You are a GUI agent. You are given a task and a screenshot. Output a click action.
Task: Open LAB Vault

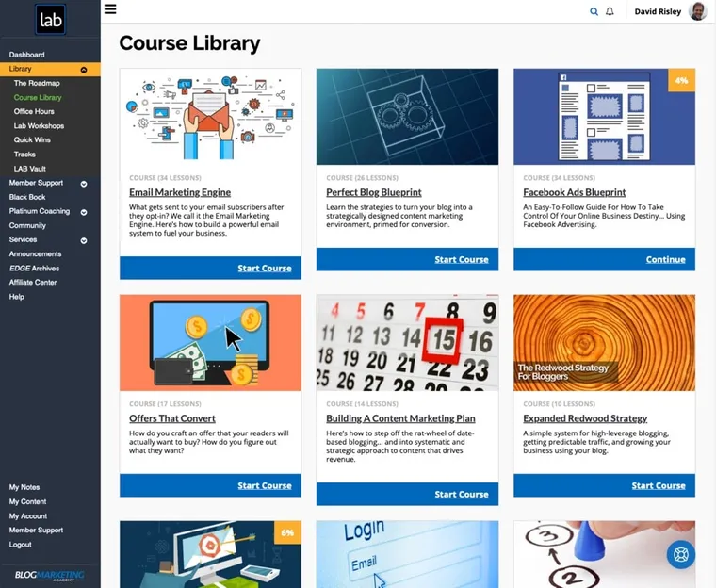pyautogui.click(x=30, y=169)
